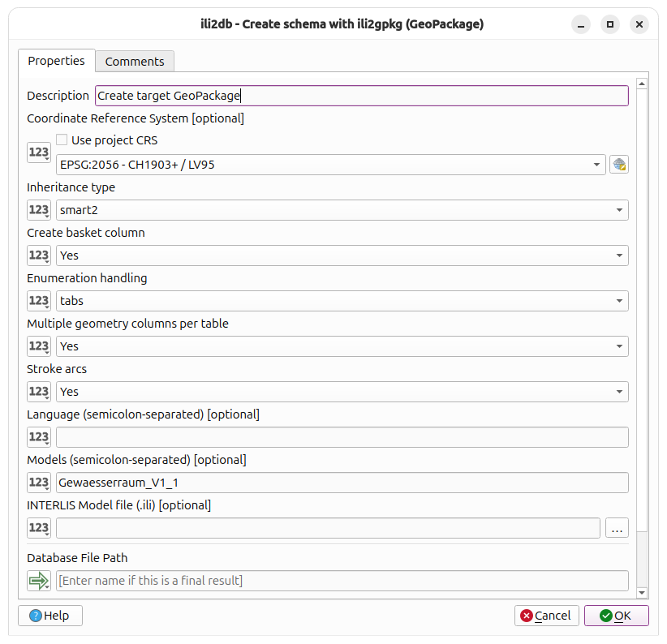Browse for INTERLIS model file with ... button
This screenshot has height=644, width=667.
click(617, 528)
